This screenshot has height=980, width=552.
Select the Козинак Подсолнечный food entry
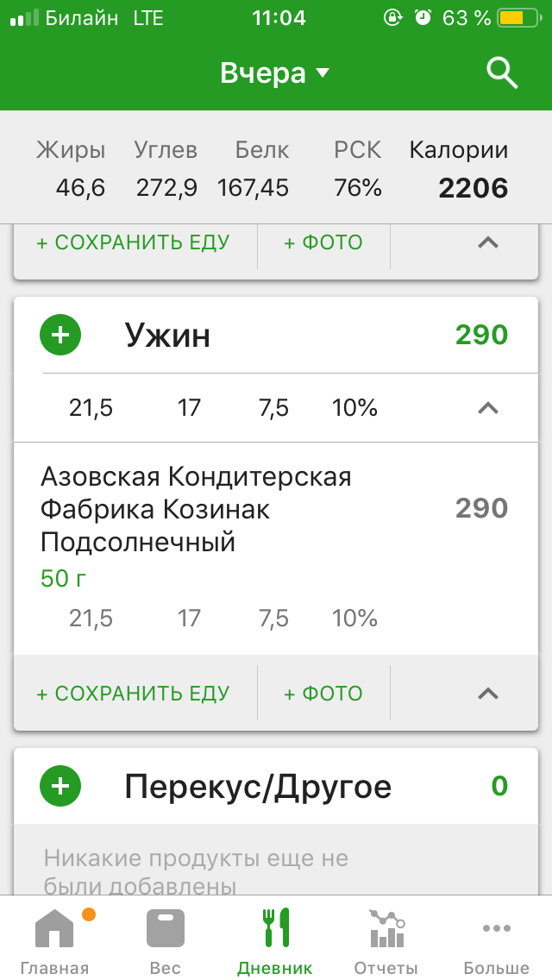[x=198, y=507]
